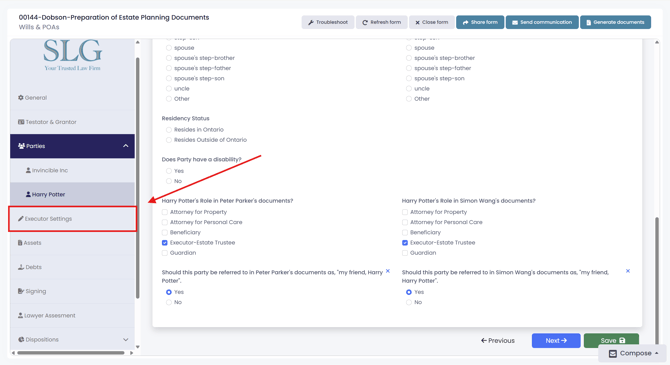Open the Signing section

pyautogui.click(x=72, y=291)
